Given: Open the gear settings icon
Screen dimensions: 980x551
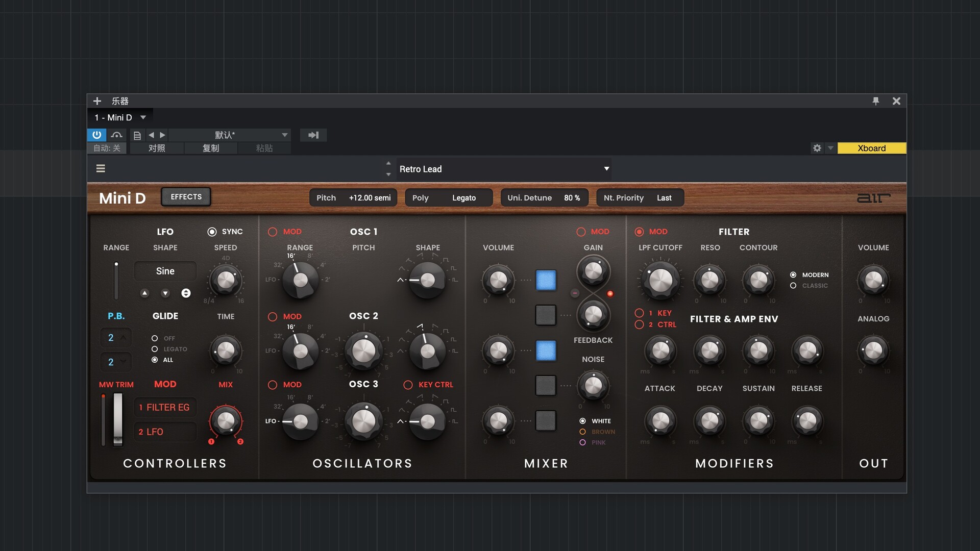Looking at the screenshot, I should tap(817, 148).
